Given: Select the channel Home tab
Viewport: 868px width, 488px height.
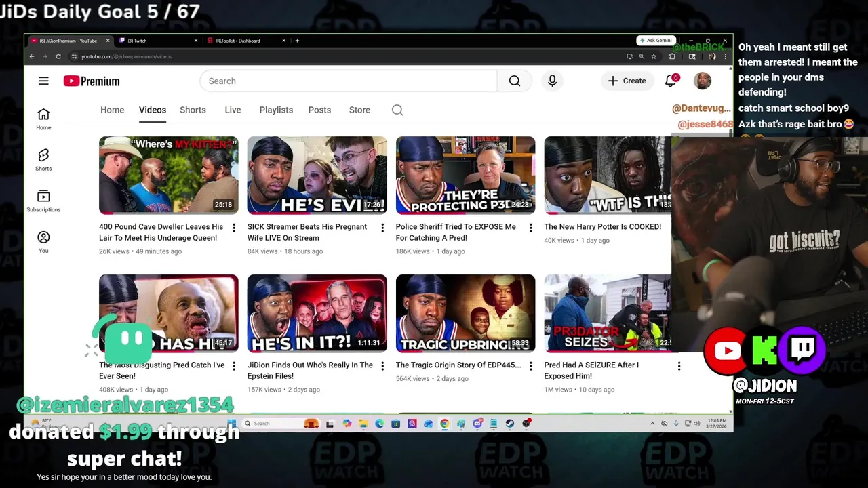Looking at the screenshot, I should [113, 110].
